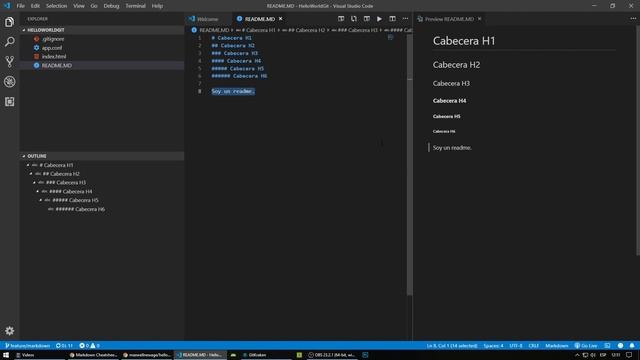This screenshot has width=640, height=360.
Task: Open the View menu
Action: point(79,6)
